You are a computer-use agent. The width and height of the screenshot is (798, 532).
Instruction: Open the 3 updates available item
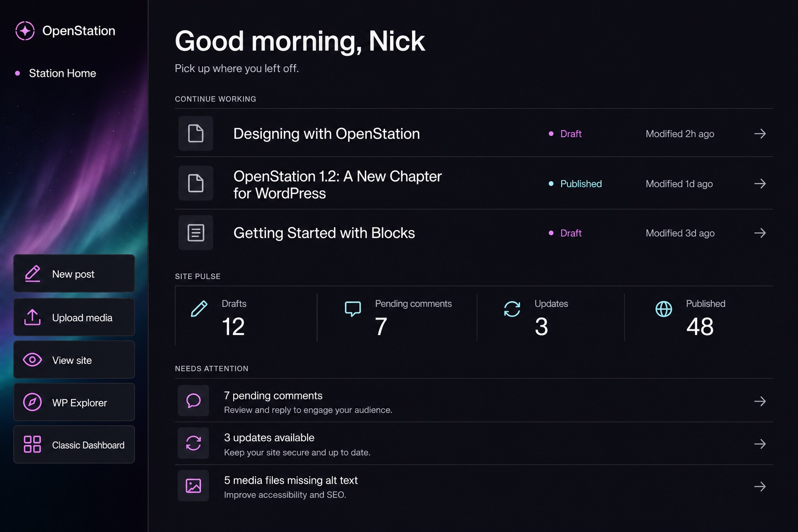pyautogui.click(x=474, y=443)
